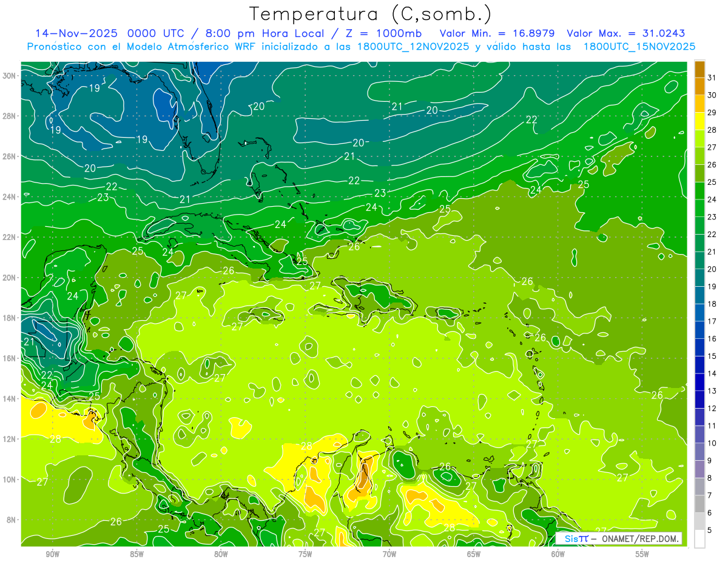728x562 pixels.
Task: Pick the dark brown topmost legend swatch
Action: pos(699,69)
